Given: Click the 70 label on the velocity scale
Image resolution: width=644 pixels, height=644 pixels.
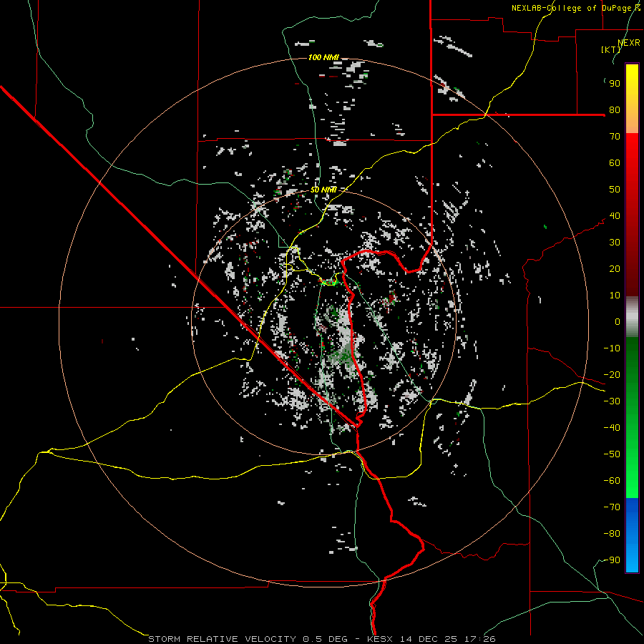Looking at the screenshot, I should click(x=615, y=137).
